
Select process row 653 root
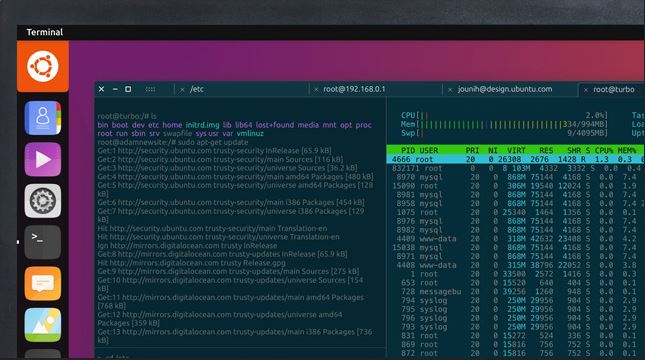[x=515, y=283]
